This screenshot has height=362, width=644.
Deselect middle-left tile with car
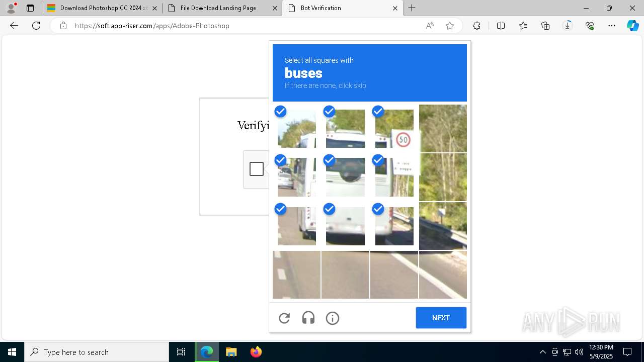click(x=297, y=177)
